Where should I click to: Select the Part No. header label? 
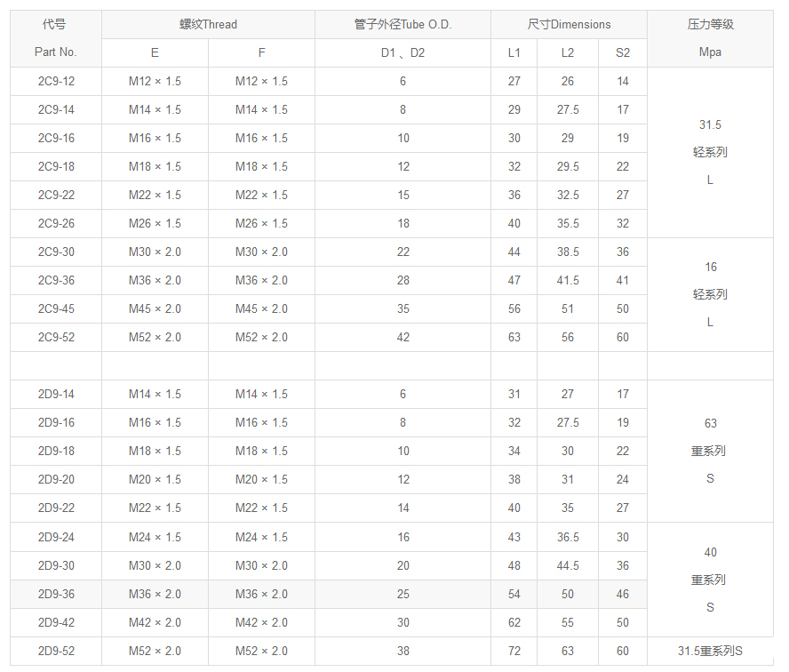click(x=56, y=52)
